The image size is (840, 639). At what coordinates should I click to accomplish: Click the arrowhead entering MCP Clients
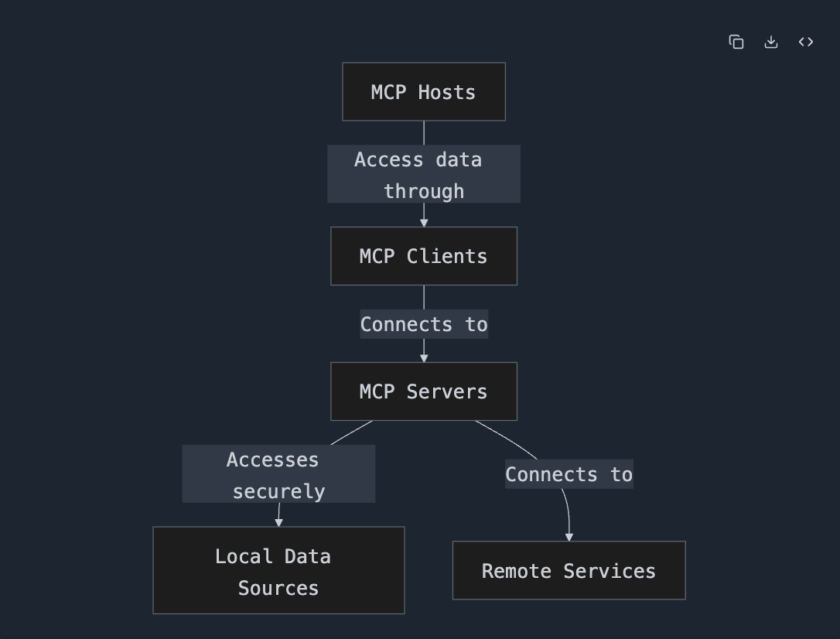pyautogui.click(x=424, y=222)
